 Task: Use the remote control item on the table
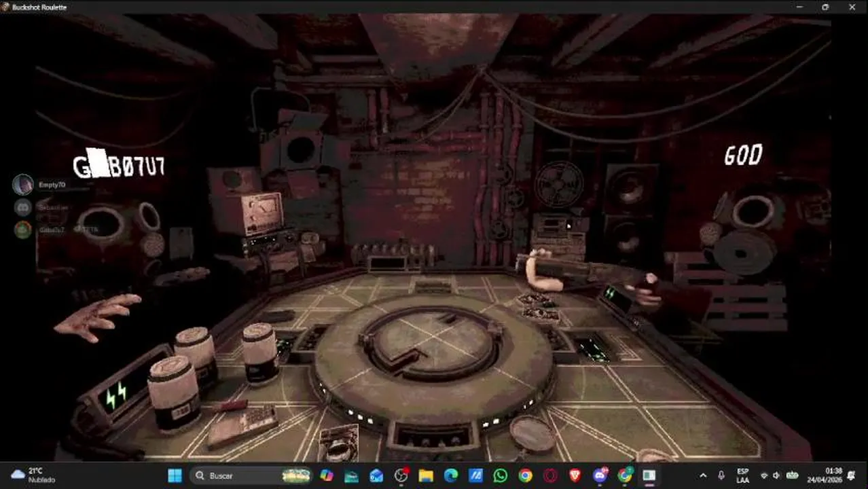click(242, 427)
